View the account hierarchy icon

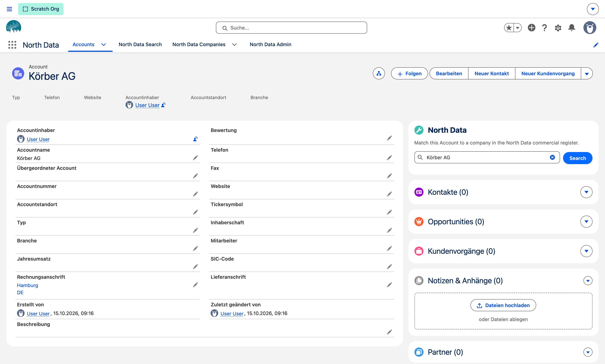pos(379,74)
